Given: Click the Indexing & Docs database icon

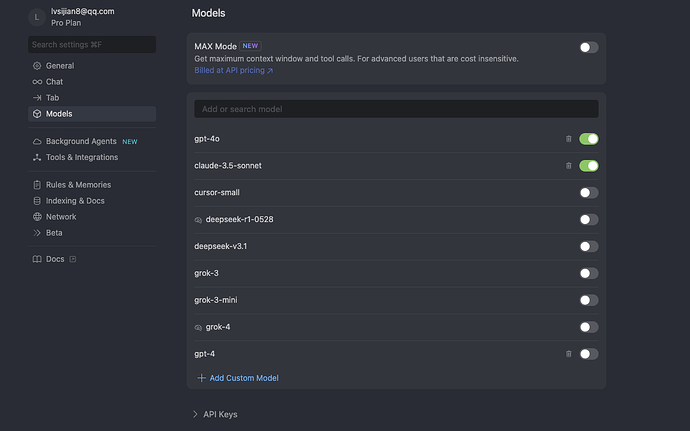Looking at the screenshot, I should click(37, 201).
